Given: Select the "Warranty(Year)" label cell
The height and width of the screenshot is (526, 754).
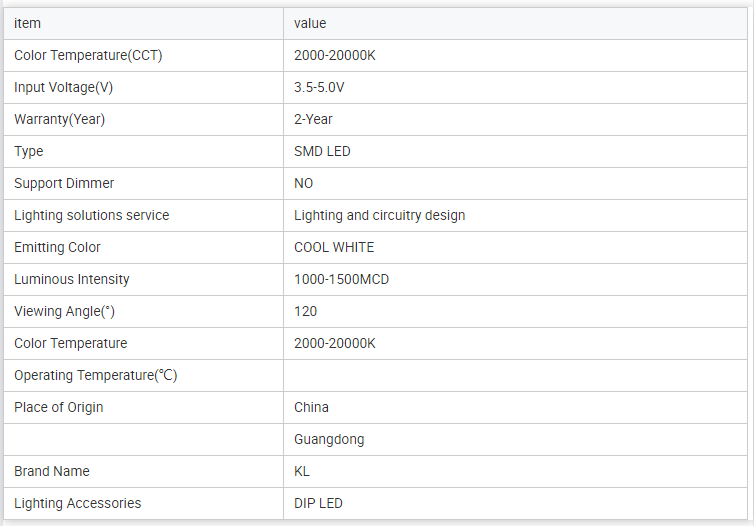Looking at the screenshot, I should 60,119.
